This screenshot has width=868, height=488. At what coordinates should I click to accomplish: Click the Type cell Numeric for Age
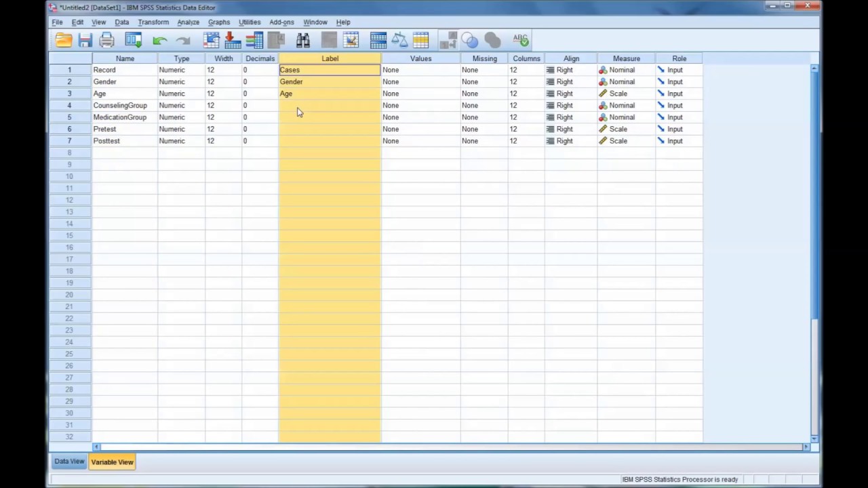(x=181, y=94)
